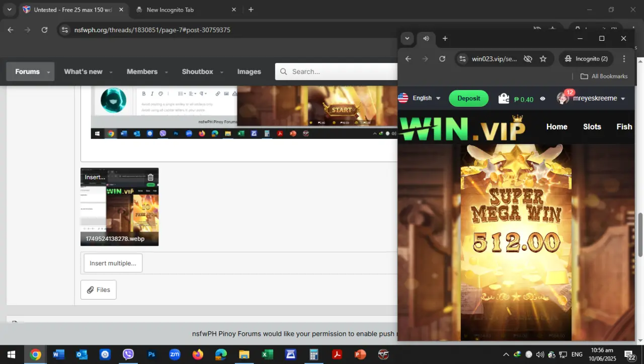Open a new tab in the forum window
The height and width of the screenshot is (364, 644).
tap(251, 10)
